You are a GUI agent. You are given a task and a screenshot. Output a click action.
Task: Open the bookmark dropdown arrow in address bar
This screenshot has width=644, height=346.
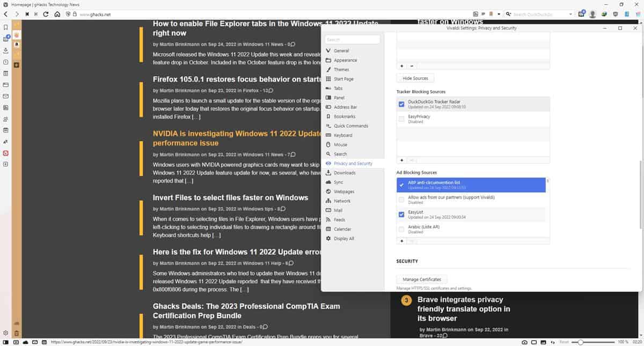(499, 14)
